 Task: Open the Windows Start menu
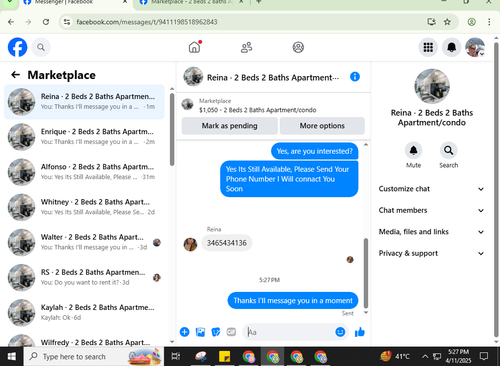[12, 357]
